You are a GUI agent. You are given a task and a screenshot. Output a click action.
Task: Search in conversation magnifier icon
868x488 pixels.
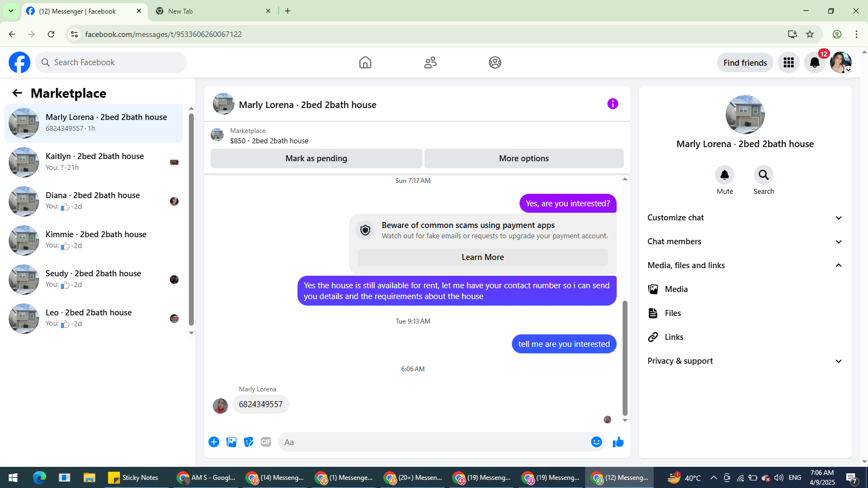(x=764, y=175)
